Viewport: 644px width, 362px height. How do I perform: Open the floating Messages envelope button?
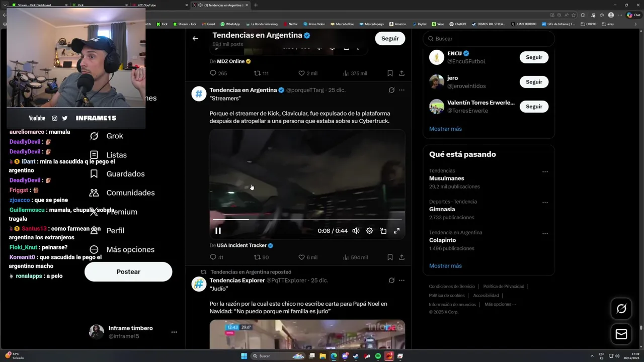(621, 334)
